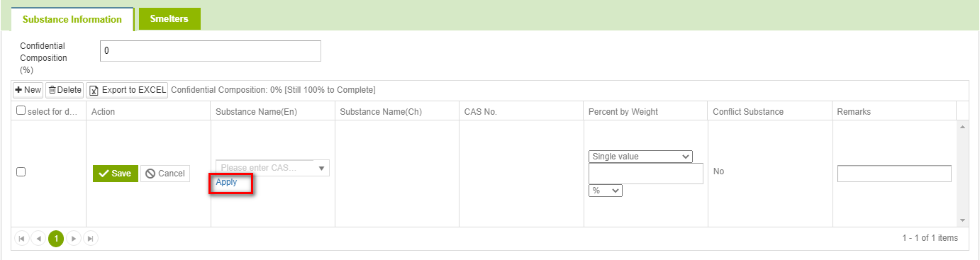Click the Apply link
This screenshot has height=260, width=980.
(227, 182)
